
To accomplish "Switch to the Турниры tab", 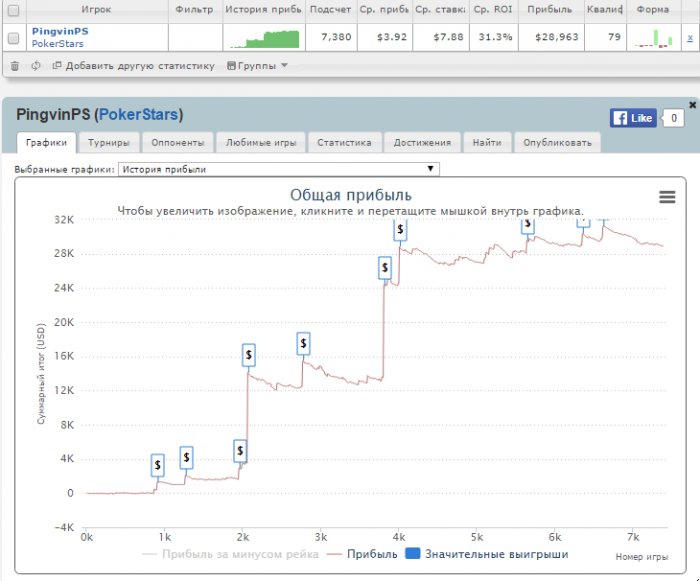I will (109, 143).
